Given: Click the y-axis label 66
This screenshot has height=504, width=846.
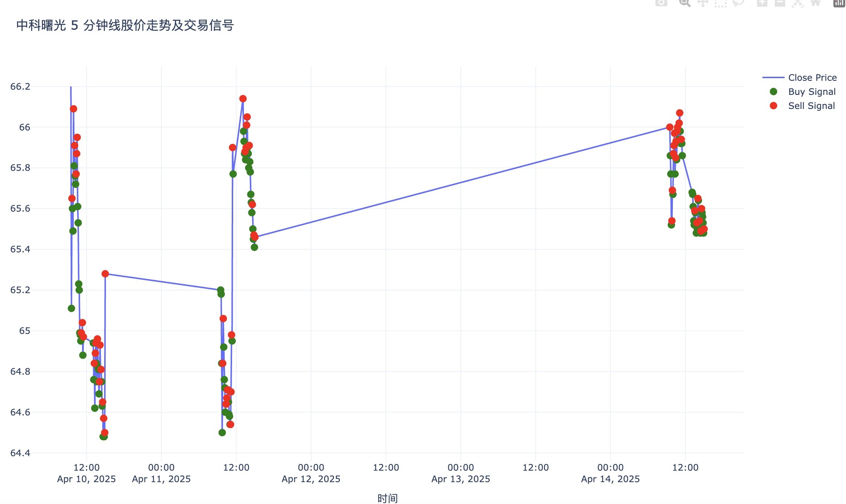Looking at the screenshot, I should coord(25,127).
